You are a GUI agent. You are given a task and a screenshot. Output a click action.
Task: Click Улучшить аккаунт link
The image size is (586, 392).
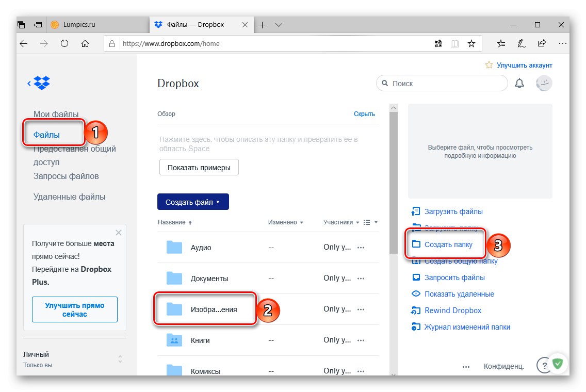coord(524,65)
